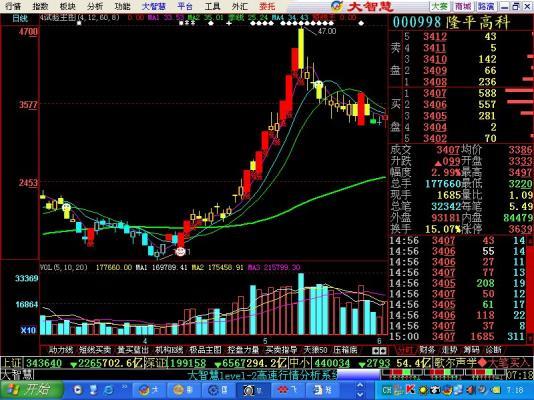Click the 上证 index label in status bar

pyautogui.click(x=12, y=363)
